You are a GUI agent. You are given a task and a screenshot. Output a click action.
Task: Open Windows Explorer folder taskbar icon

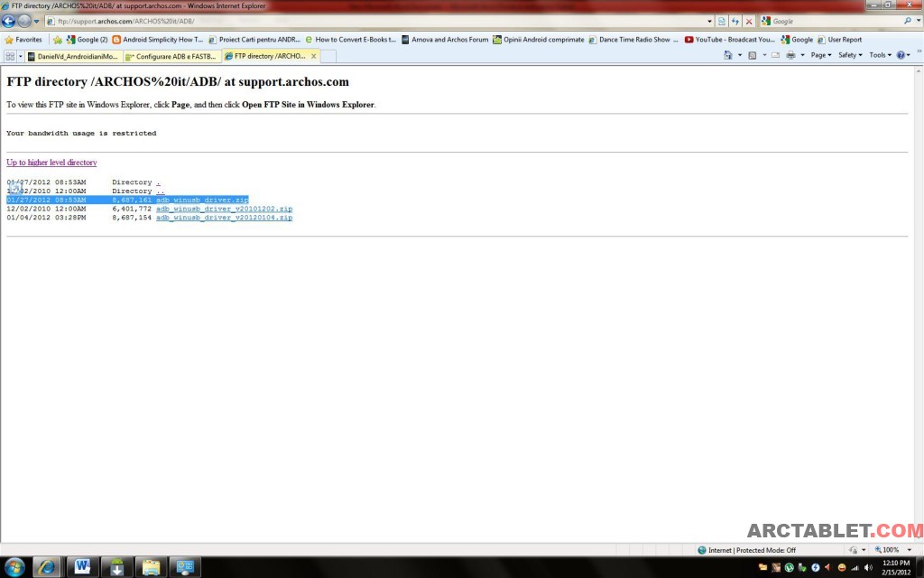click(151, 567)
